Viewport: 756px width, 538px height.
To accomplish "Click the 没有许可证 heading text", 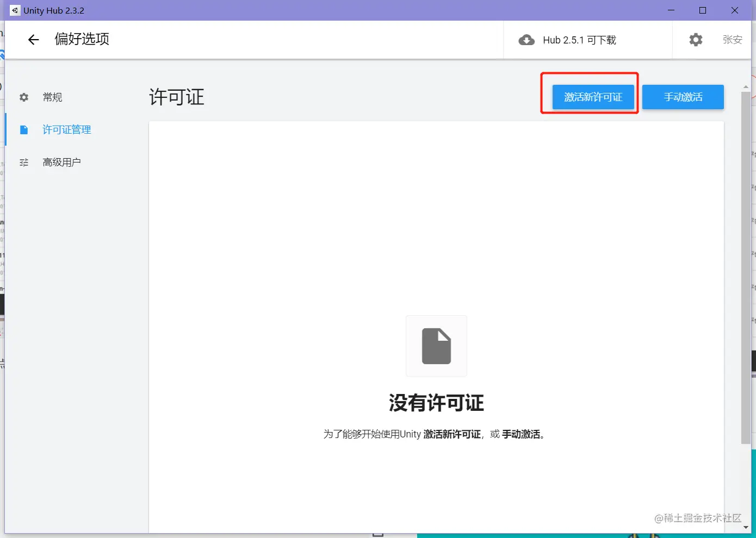I will click(x=436, y=403).
